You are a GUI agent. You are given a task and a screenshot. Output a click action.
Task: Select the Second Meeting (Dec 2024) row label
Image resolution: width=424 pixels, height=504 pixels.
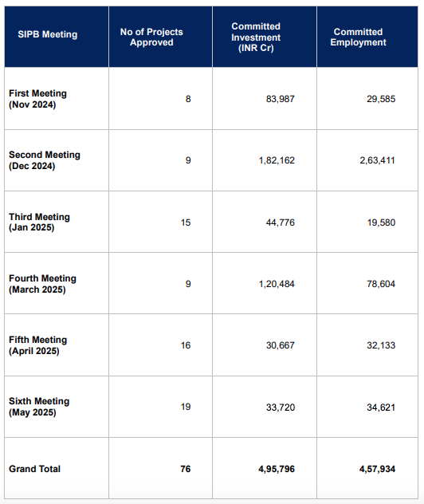click(x=45, y=160)
